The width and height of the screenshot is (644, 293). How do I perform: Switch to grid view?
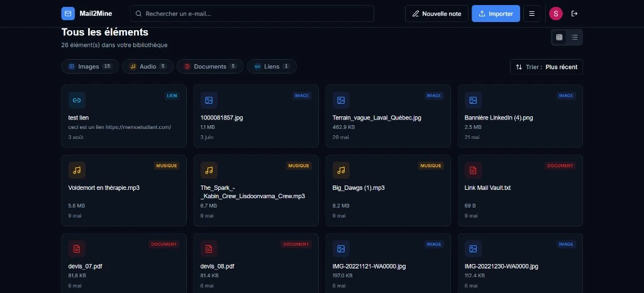559,37
